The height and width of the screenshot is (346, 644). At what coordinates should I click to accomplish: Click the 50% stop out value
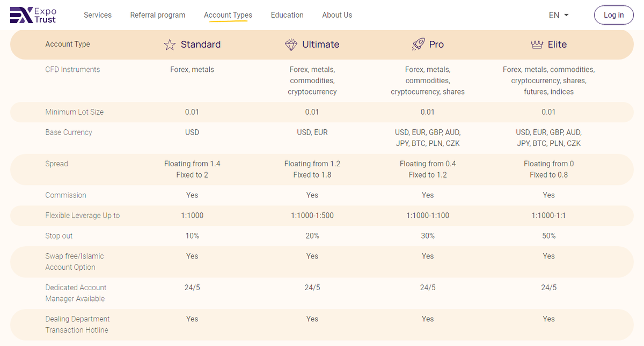click(x=548, y=236)
